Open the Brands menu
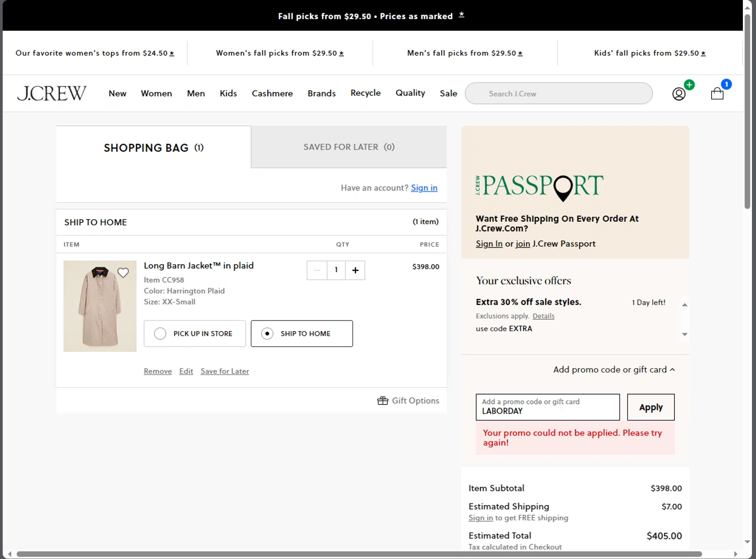 tap(322, 93)
